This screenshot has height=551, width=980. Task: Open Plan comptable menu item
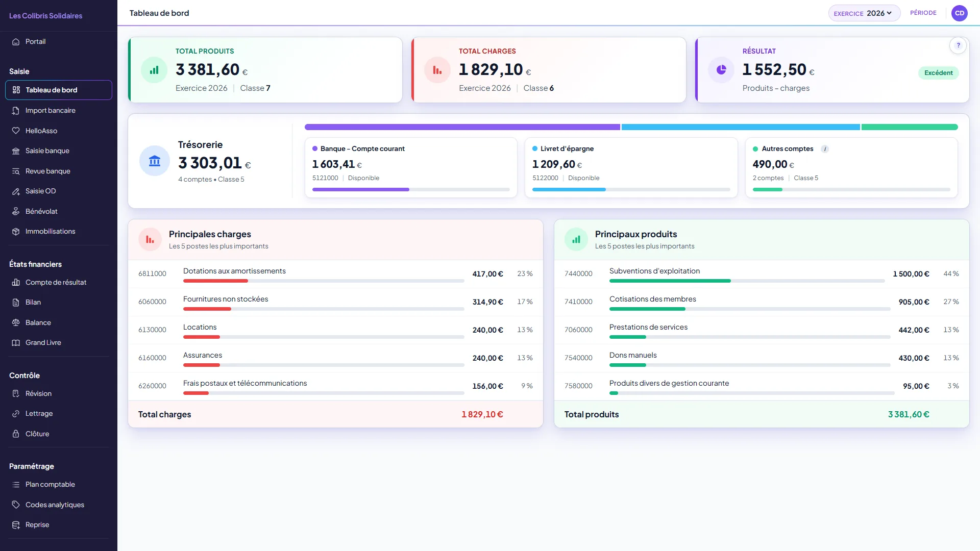point(59,485)
